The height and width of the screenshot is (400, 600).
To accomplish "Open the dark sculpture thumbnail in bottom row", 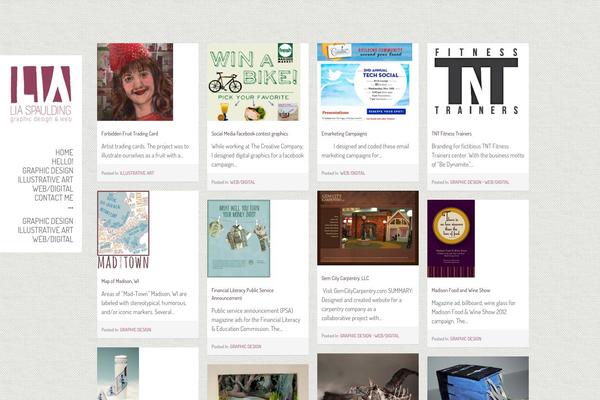I will 368,377.
